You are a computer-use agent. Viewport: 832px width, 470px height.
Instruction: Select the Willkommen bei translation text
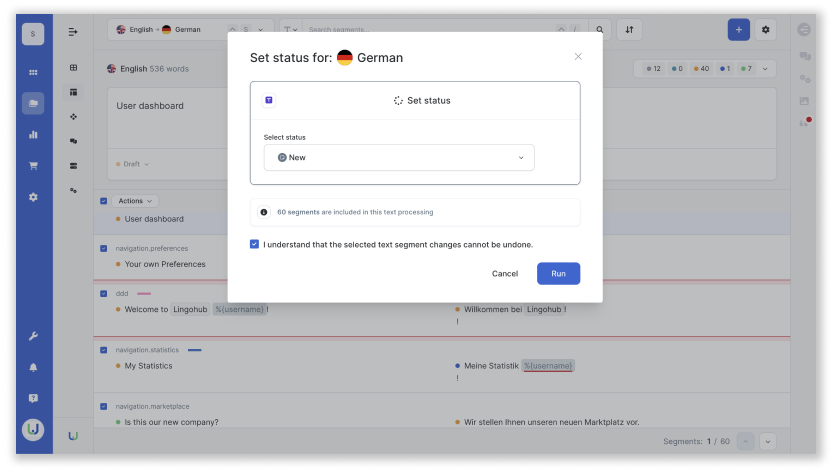pos(493,309)
